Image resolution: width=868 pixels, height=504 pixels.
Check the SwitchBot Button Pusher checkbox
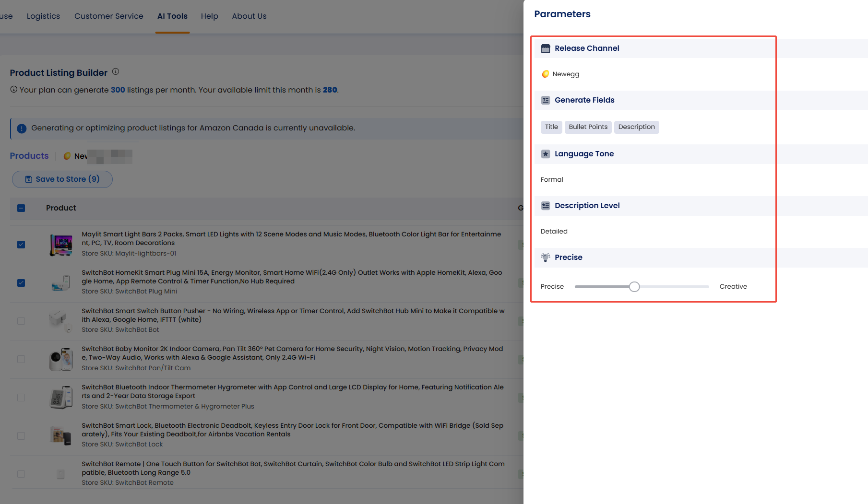21,321
